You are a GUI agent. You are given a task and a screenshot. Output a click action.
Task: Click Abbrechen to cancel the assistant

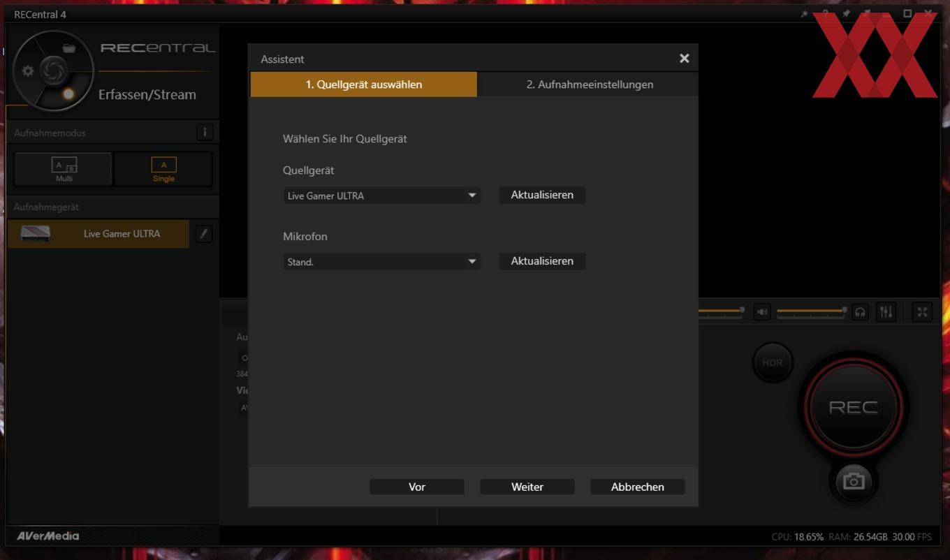(638, 487)
